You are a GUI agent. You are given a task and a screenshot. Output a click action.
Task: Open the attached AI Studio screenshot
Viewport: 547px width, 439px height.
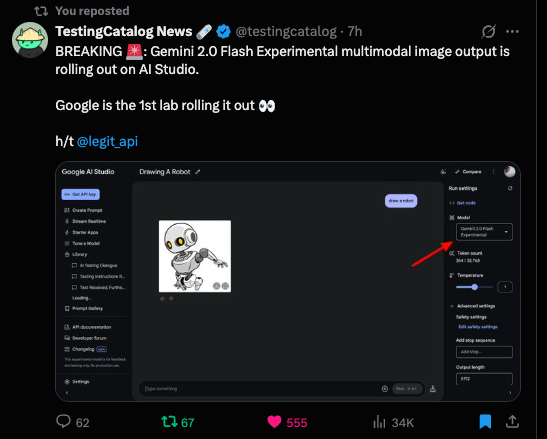click(x=288, y=281)
